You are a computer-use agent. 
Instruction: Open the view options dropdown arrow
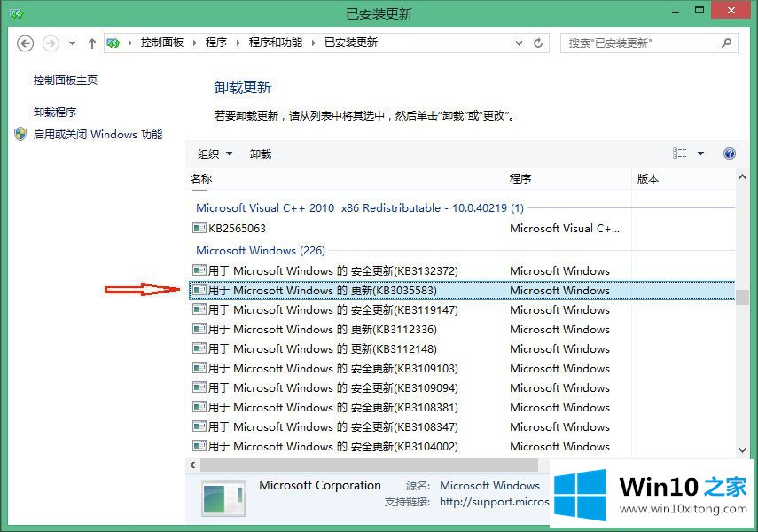tap(700, 153)
